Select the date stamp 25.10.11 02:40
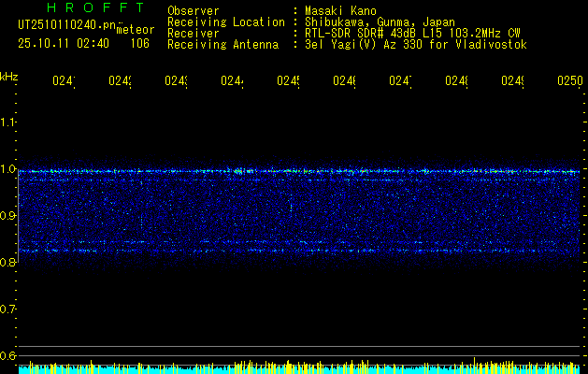 [64, 44]
